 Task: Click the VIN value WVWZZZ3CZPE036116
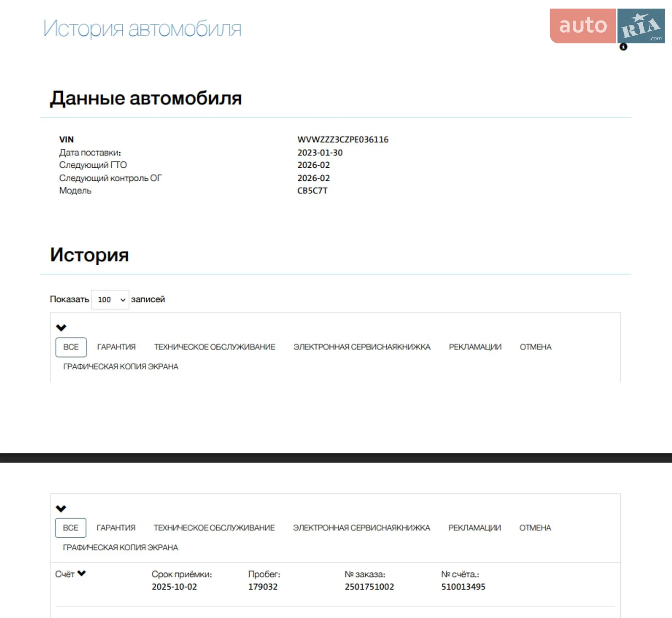[x=343, y=139]
